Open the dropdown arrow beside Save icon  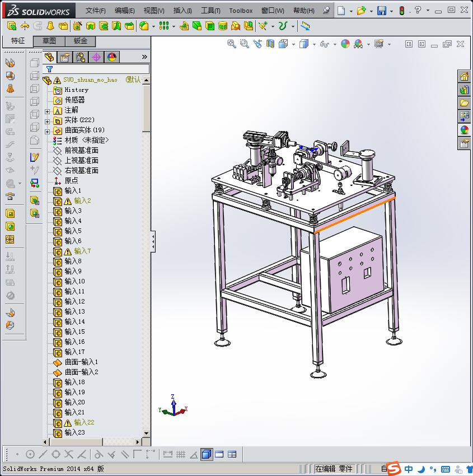click(391, 11)
